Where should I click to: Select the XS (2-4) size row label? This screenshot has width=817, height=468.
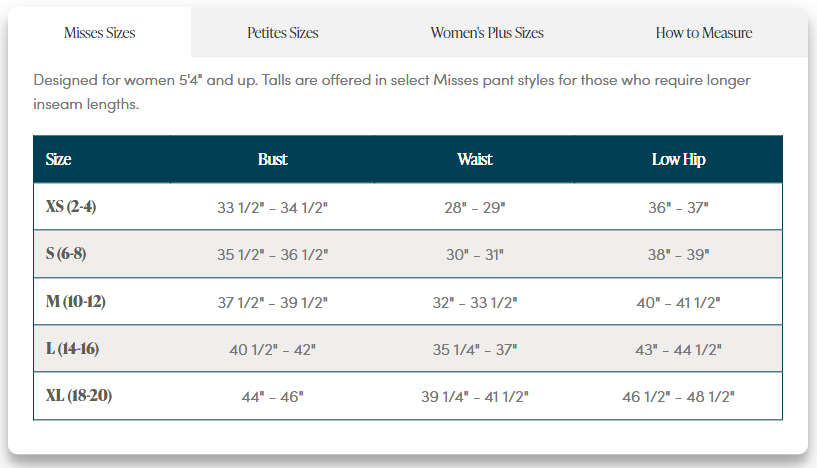[71, 207]
